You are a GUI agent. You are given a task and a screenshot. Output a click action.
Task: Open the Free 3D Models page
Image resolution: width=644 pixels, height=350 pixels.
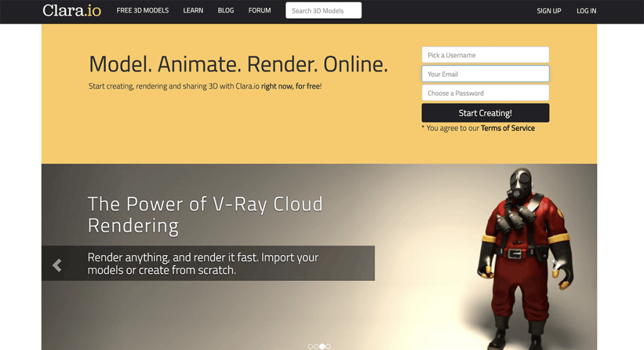[142, 11]
